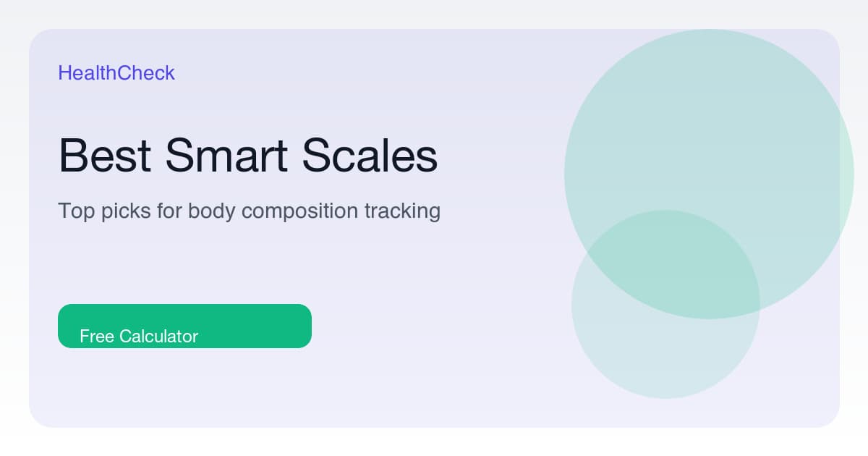Viewport: 868px width, 456px height.
Task: Click circle sliver past the card's right edge
Action: (x=847, y=174)
